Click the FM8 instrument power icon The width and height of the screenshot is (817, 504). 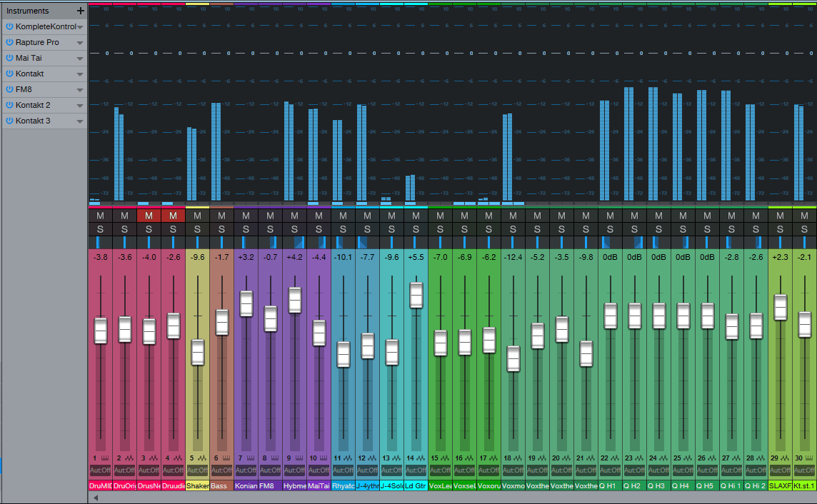coord(9,89)
